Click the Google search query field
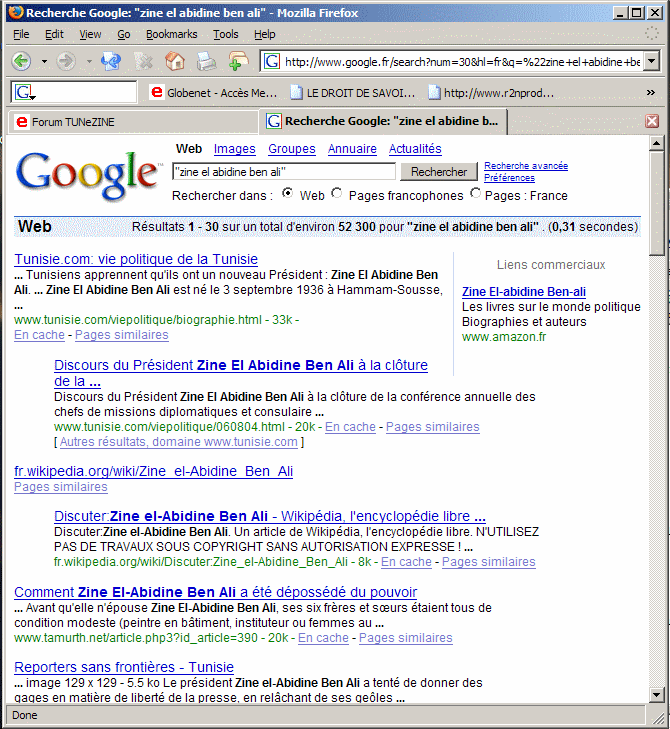670x729 pixels. click(x=284, y=172)
